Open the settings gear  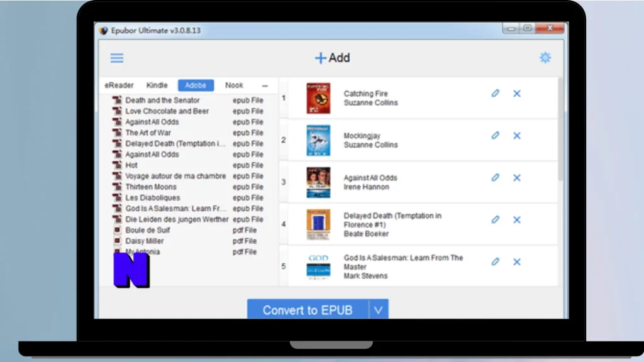(x=545, y=58)
